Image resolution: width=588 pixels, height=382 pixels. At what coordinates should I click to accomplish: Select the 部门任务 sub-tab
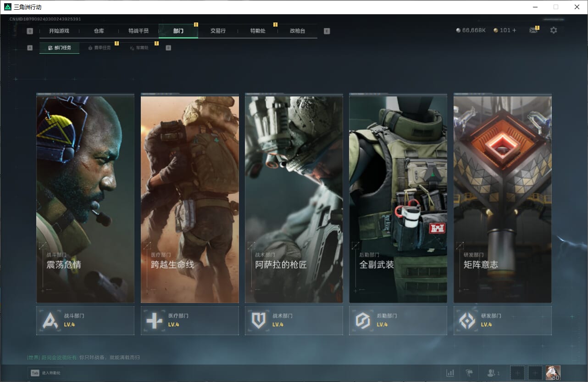[x=60, y=48]
